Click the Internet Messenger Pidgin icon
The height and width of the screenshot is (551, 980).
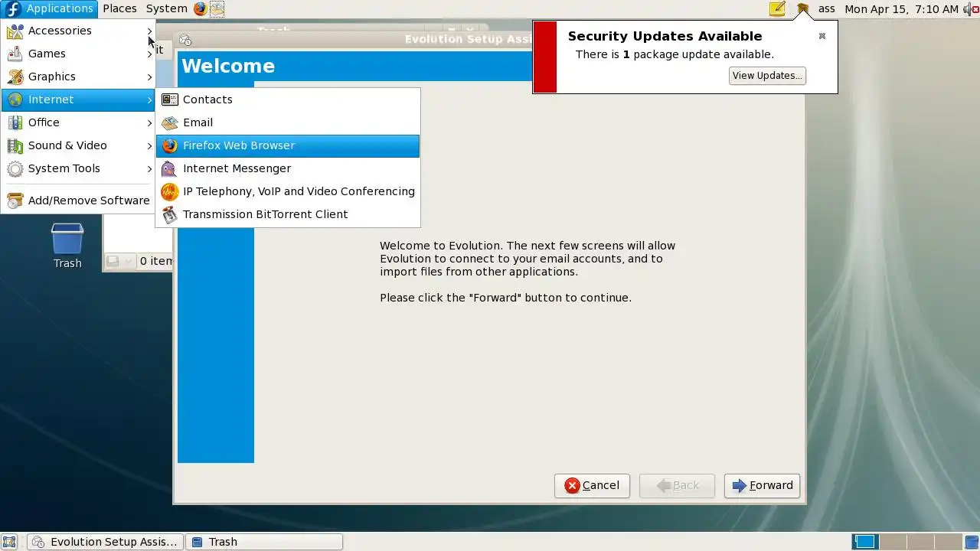point(170,168)
